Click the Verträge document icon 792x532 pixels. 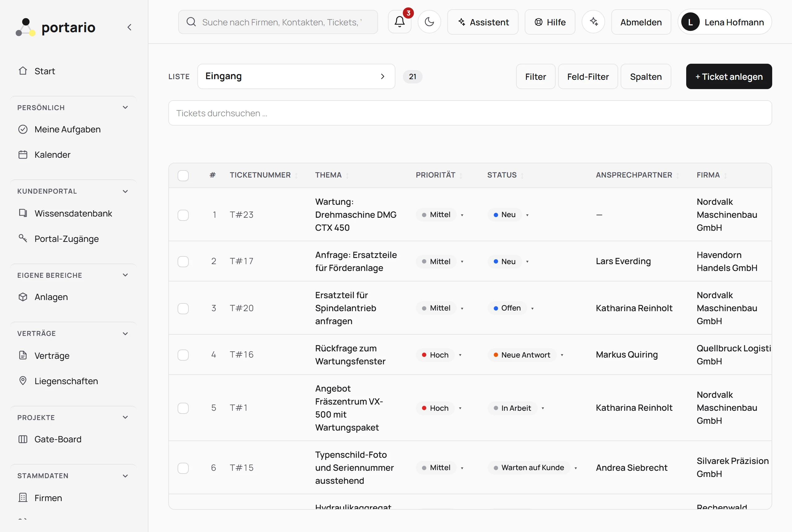pyautogui.click(x=23, y=355)
